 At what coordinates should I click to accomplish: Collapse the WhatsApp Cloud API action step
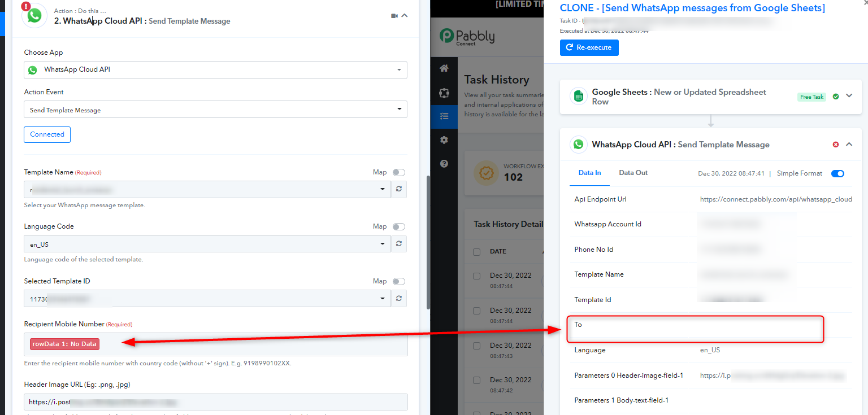coord(405,16)
